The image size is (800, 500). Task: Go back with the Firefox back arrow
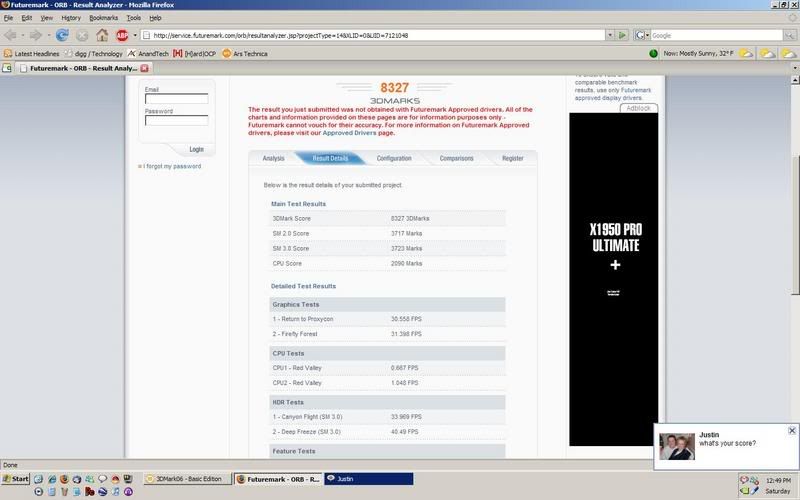(x=10, y=35)
